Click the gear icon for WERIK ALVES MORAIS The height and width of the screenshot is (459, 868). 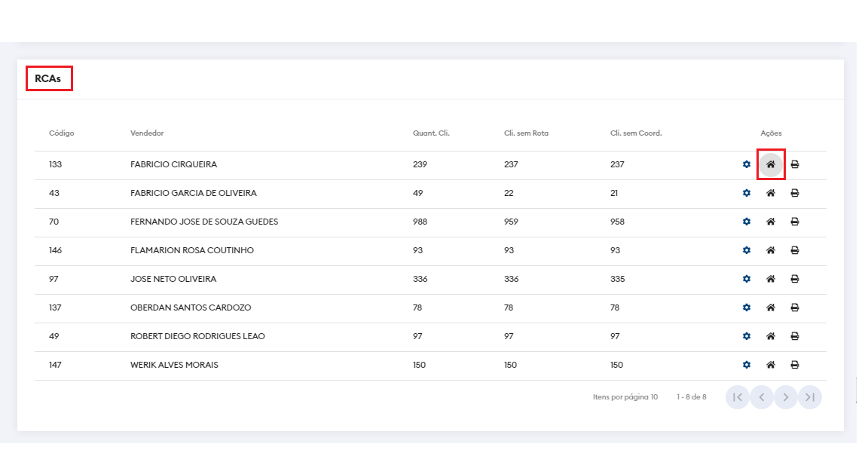tap(747, 365)
